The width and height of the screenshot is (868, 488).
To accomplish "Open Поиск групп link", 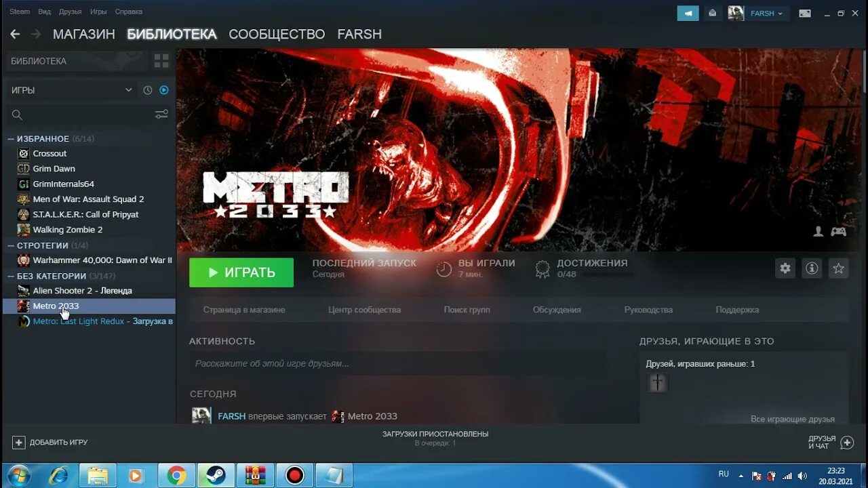I will pos(467,310).
